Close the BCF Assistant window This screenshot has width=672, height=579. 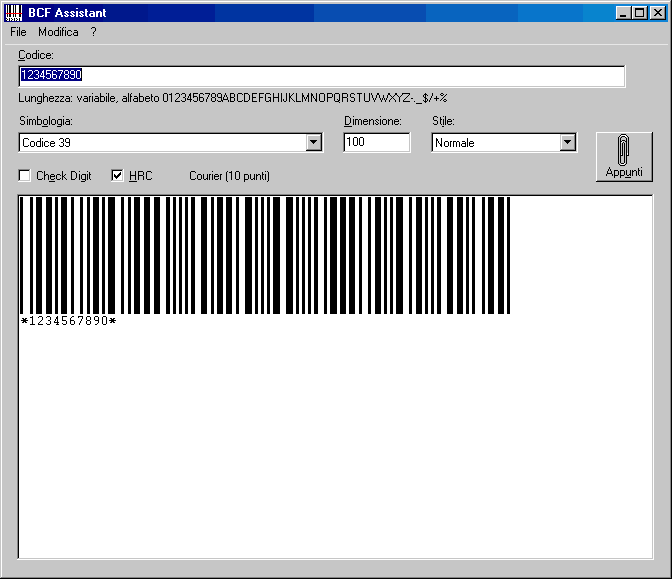point(655,13)
